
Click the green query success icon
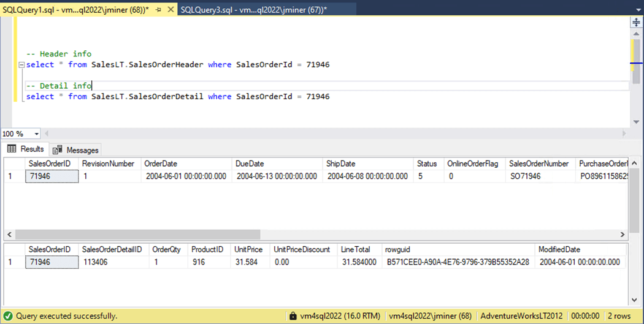[x=8, y=316]
